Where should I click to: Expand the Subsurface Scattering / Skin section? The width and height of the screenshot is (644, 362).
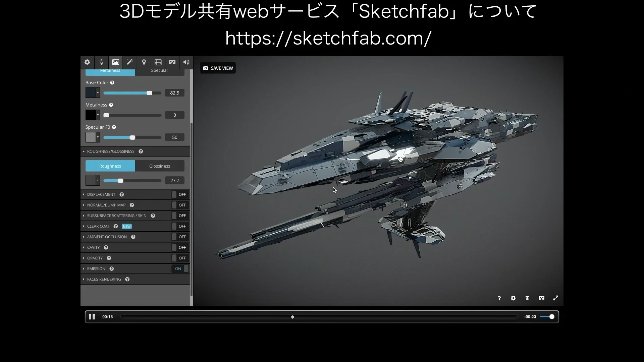tap(84, 216)
